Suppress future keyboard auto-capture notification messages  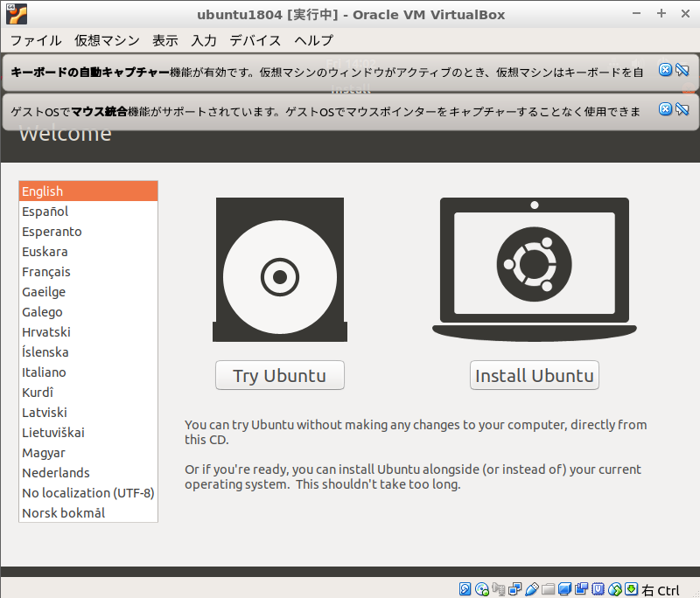[x=682, y=70]
